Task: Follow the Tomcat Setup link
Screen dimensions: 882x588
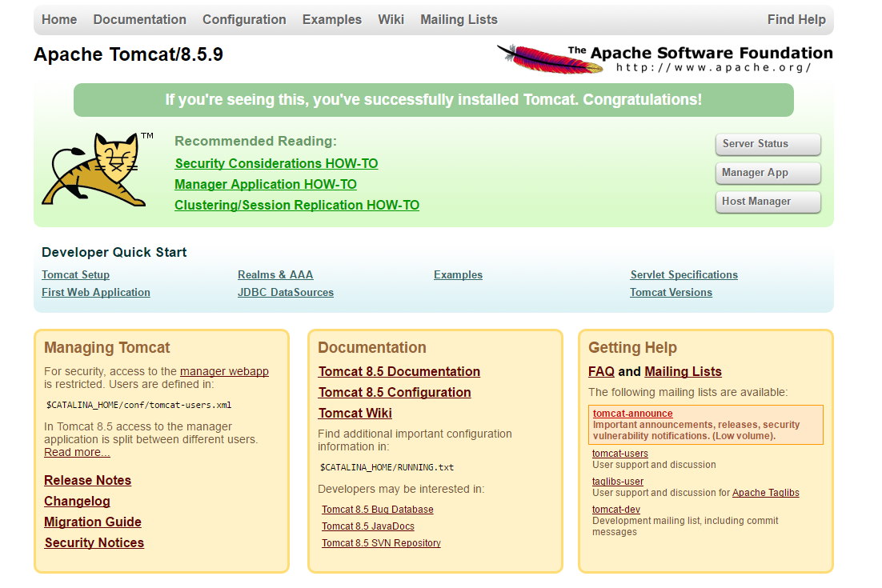Action: tap(75, 275)
